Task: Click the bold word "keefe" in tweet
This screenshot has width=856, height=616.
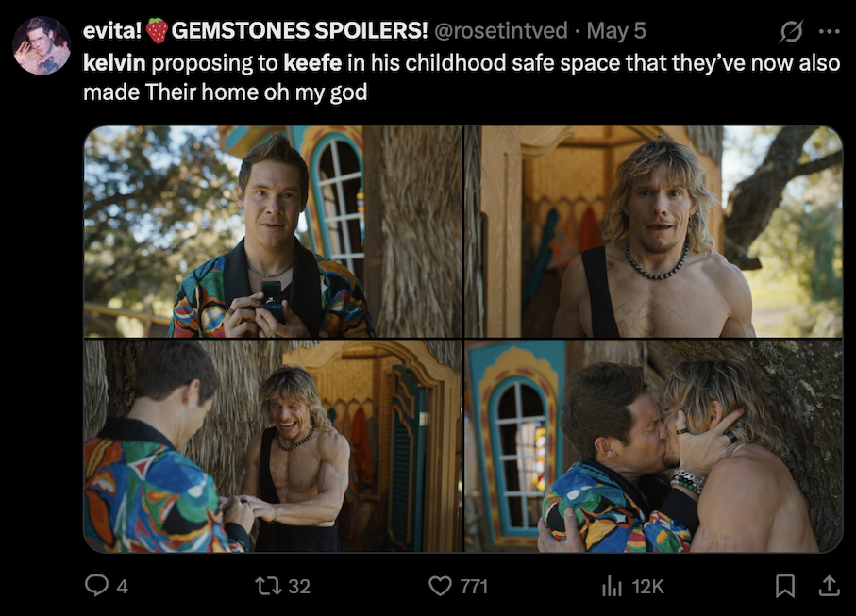Action: [311, 64]
